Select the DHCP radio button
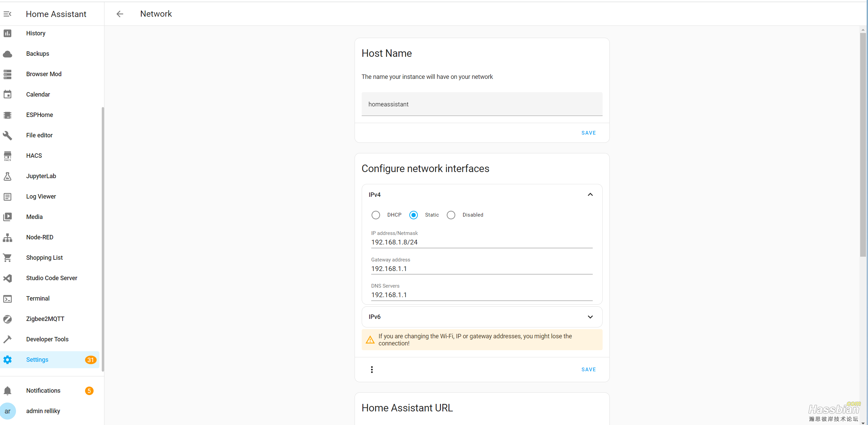The height and width of the screenshot is (425, 868). [x=376, y=215]
